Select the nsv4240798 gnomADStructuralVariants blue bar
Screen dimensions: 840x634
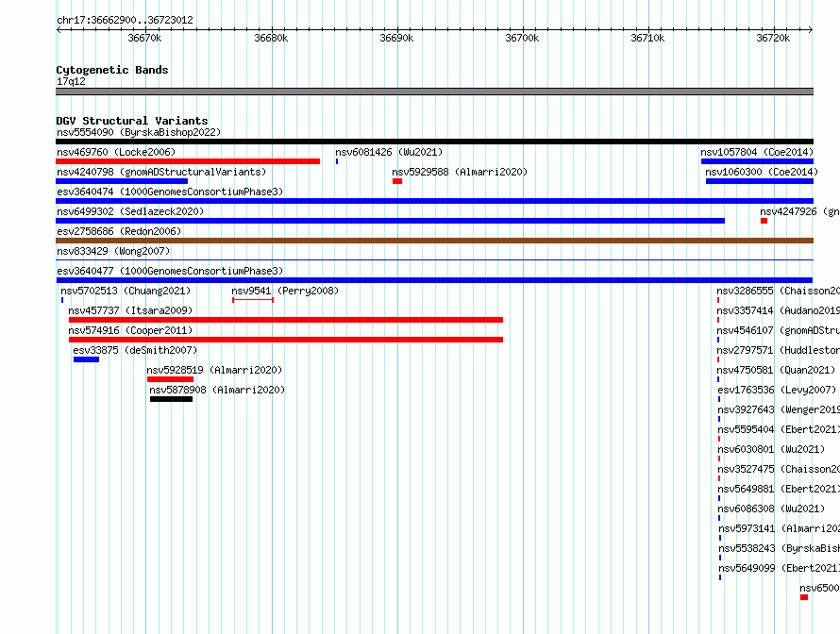pos(122,181)
